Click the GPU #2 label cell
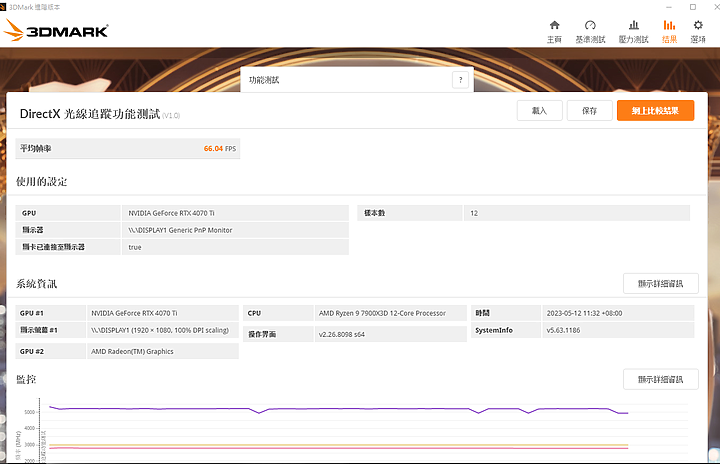The image size is (720, 464). [51, 351]
